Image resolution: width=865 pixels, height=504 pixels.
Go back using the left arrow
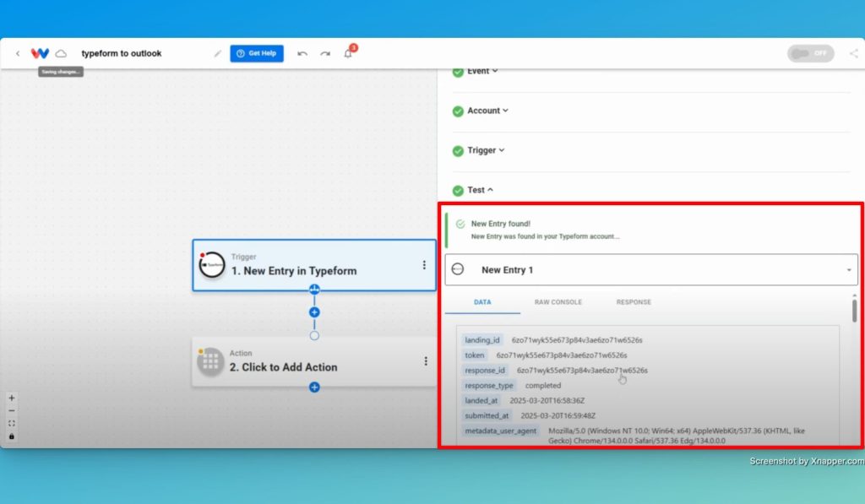[18, 53]
